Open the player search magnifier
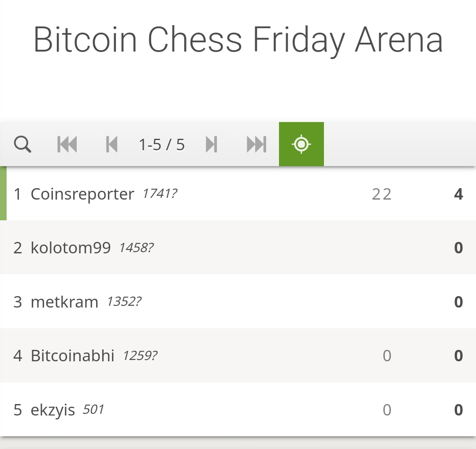Image resolution: width=476 pixels, height=449 pixels. [22, 144]
